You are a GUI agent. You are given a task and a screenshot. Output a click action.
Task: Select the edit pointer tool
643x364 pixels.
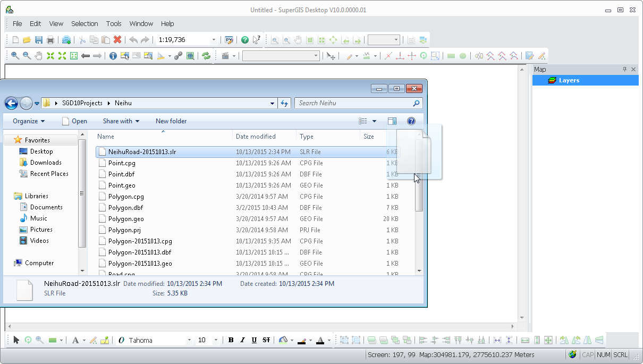click(x=331, y=56)
